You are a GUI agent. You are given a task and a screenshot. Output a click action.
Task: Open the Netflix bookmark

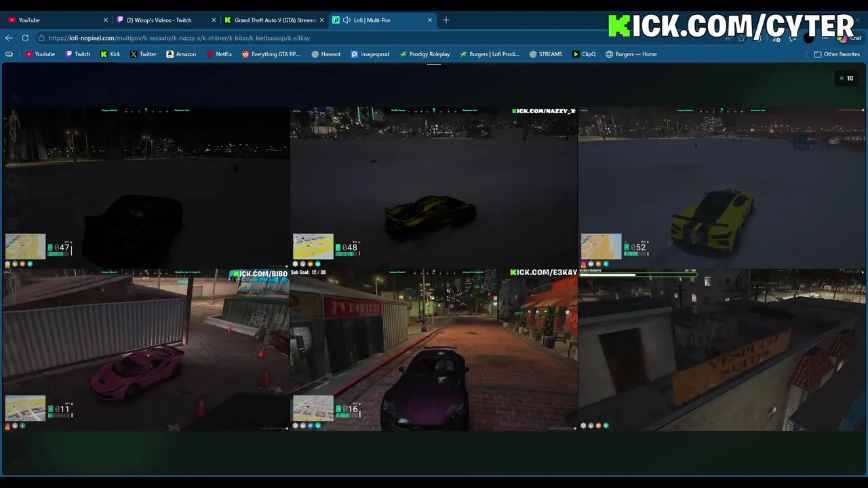219,54
